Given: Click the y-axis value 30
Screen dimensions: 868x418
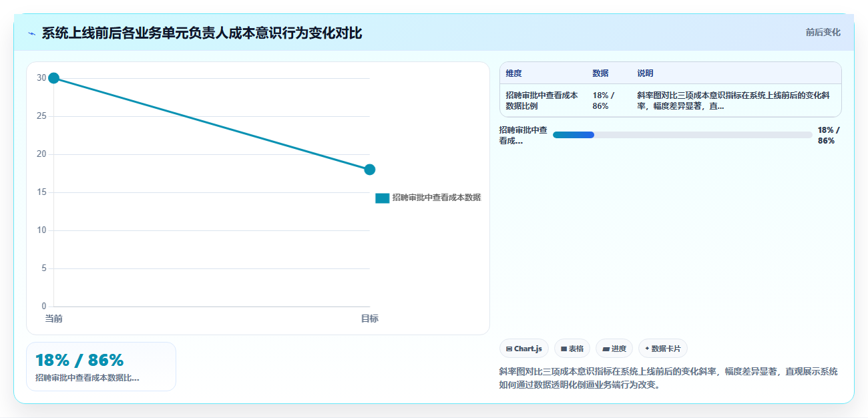Looking at the screenshot, I should tap(41, 78).
